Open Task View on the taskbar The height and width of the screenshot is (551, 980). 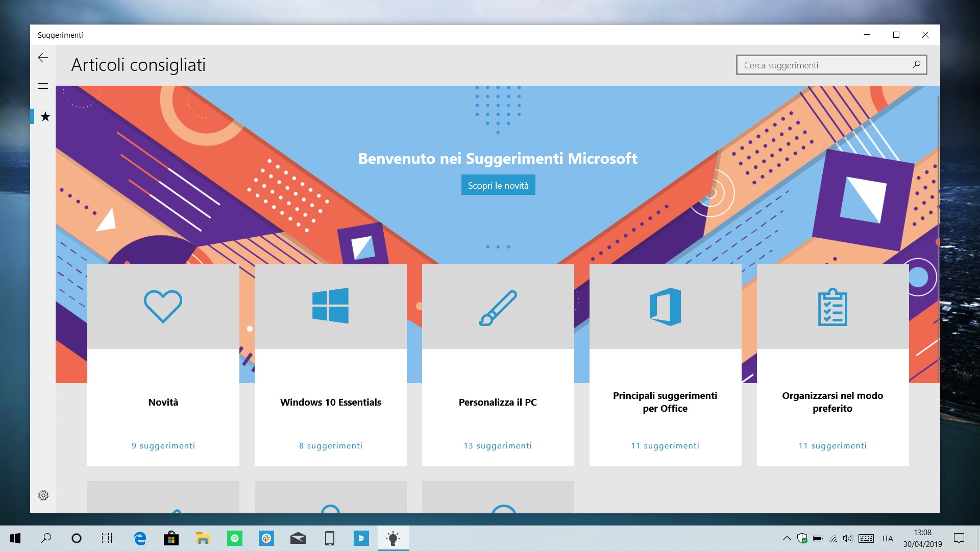107,538
